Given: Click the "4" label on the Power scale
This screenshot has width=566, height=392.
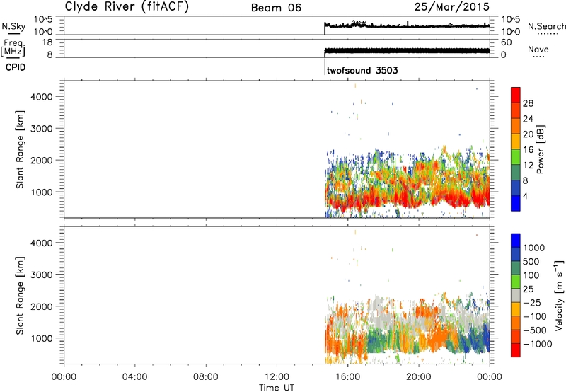Looking at the screenshot, I should tap(525, 196).
